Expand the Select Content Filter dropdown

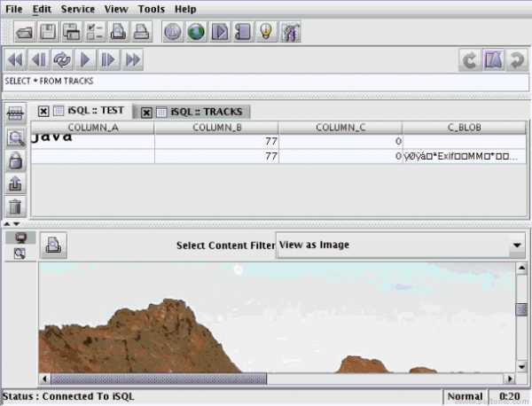(x=517, y=246)
